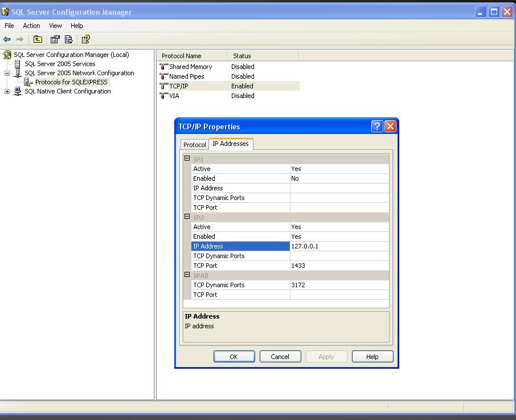Click the VIA protocol icon
Screen dimensions: 516x420
163,96
